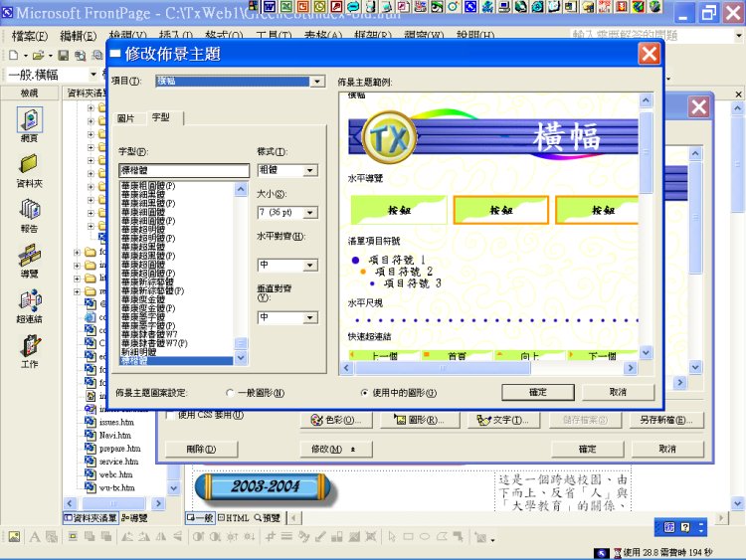Click 取消 in the 修改佈景主題 dialog
This screenshot has width=746, height=560.
(618, 392)
